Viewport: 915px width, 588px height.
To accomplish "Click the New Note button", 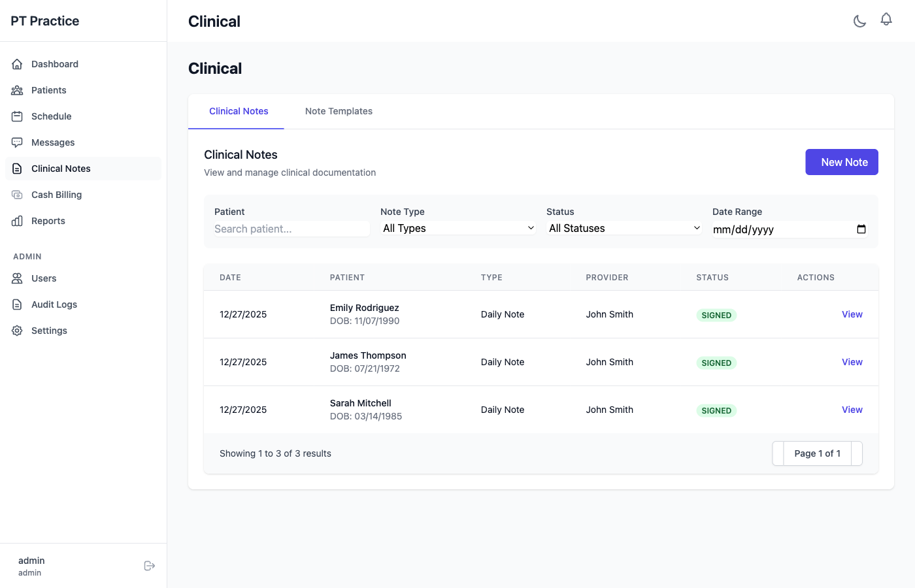I will click(841, 162).
